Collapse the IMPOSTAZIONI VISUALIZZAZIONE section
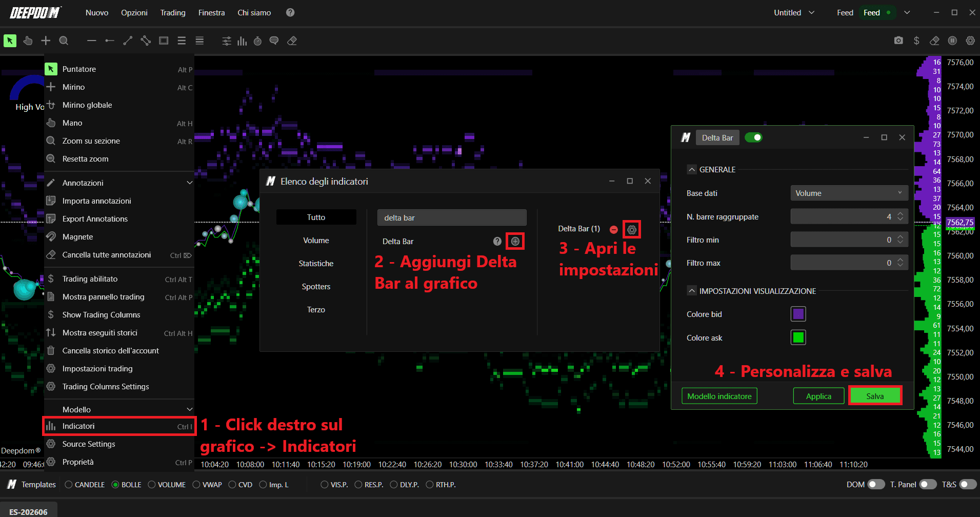Screen dimensions: 980x517 (x=692, y=291)
